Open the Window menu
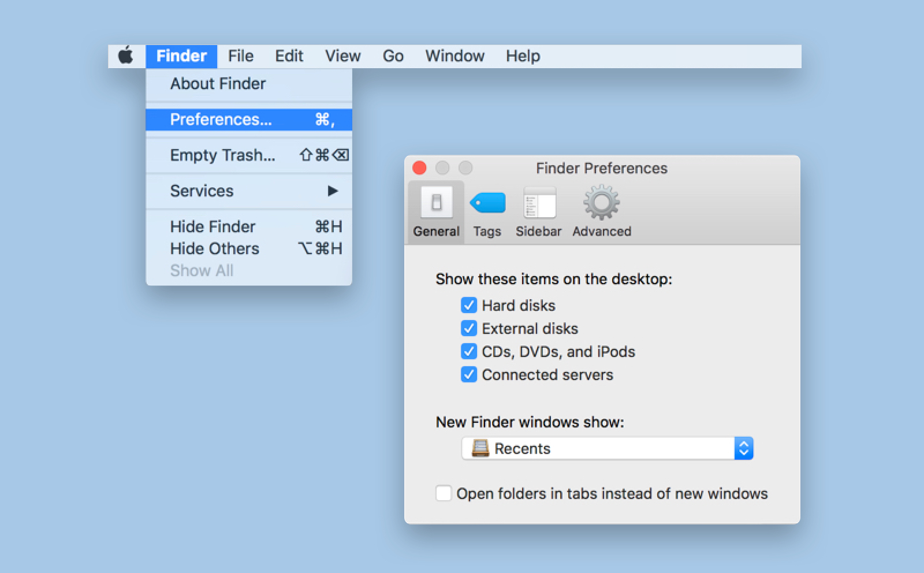The width and height of the screenshot is (924, 573). point(454,56)
